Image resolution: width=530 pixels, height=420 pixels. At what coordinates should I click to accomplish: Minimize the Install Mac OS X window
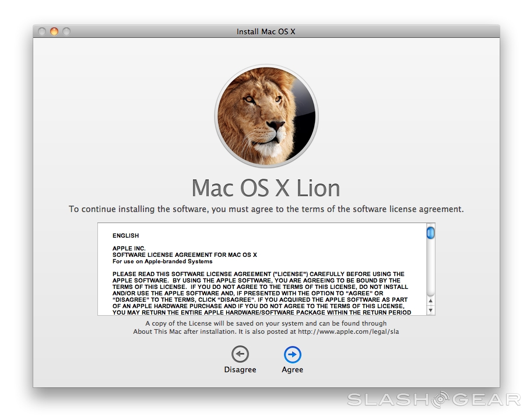click(x=54, y=31)
